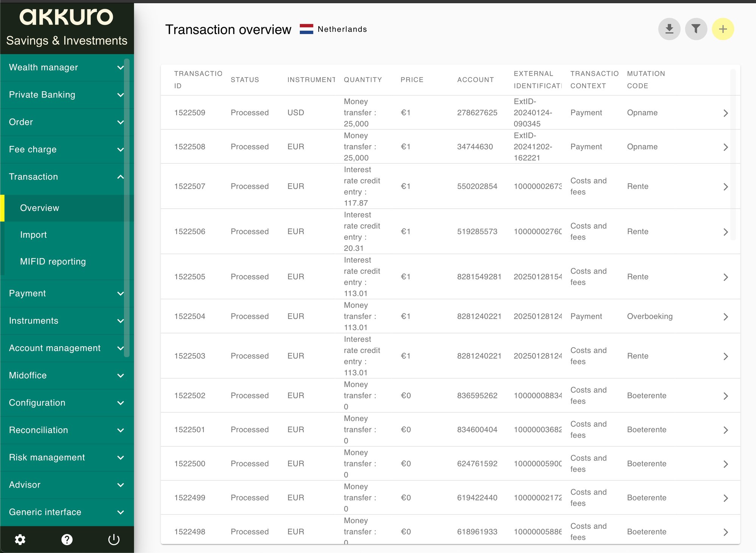The image size is (756, 553).
Task: Click the transaction table vertical scrollbar
Action: (733, 154)
